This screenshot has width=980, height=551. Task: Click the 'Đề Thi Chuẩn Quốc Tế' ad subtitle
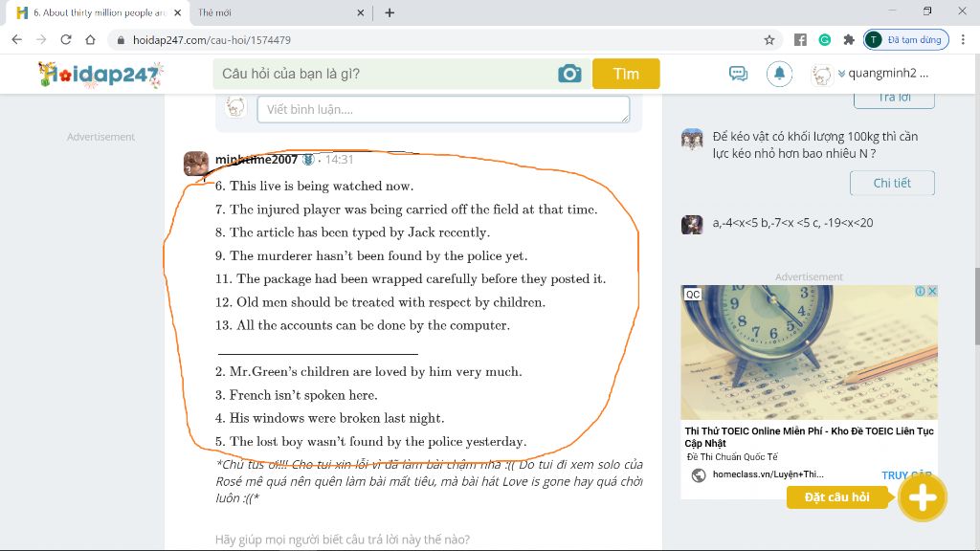tap(732, 457)
